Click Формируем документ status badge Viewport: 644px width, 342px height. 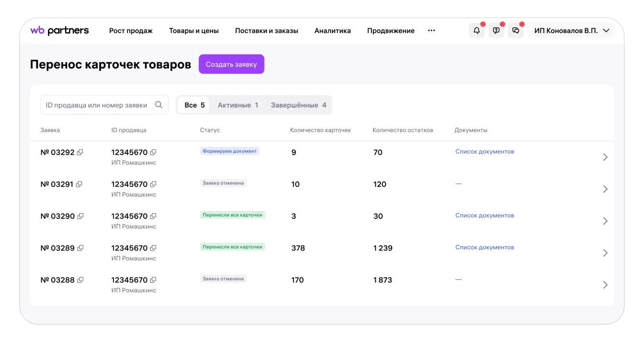[230, 151]
